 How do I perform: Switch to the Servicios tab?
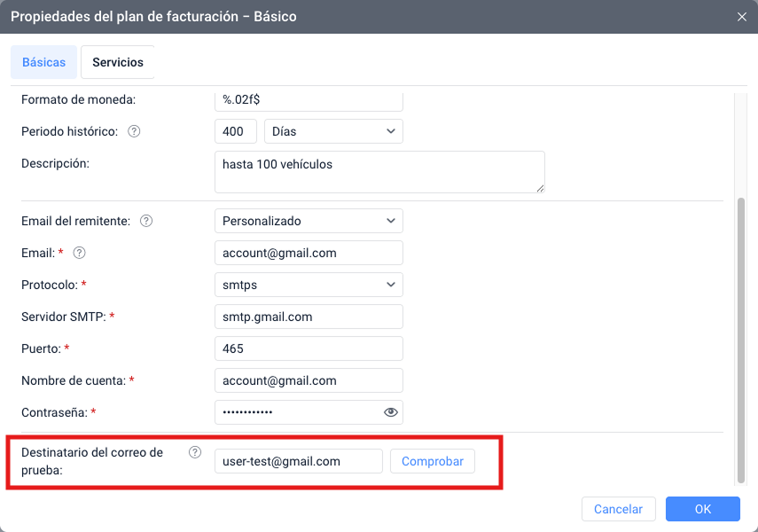click(117, 63)
